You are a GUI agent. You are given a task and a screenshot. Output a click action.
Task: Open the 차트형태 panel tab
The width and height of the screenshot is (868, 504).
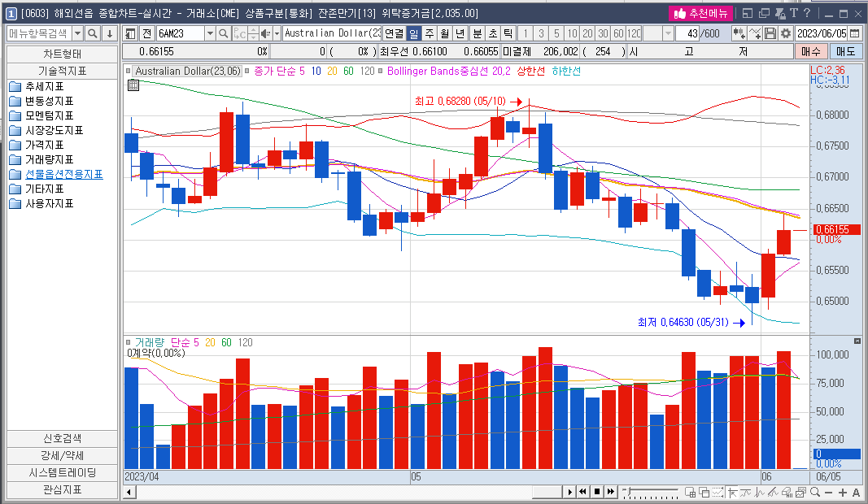point(62,54)
